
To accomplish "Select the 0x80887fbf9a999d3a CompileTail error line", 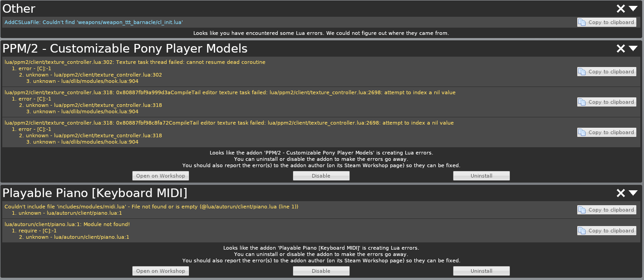I will (x=230, y=92).
